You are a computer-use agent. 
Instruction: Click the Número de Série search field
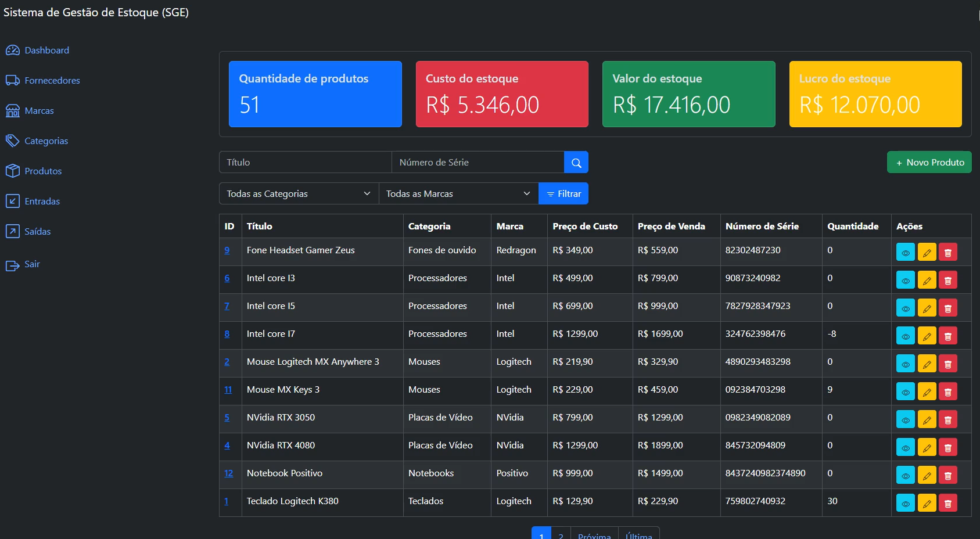coord(478,163)
